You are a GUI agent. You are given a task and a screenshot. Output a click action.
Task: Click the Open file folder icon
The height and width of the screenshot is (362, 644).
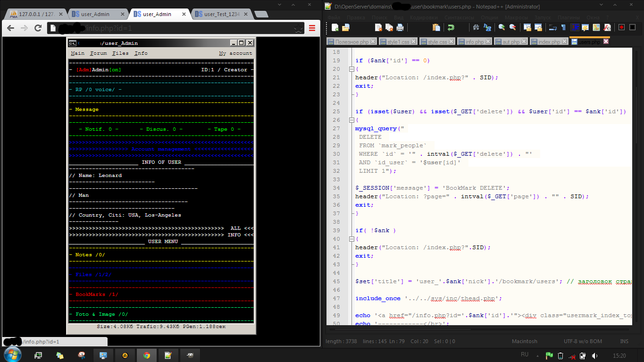click(x=345, y=27)
